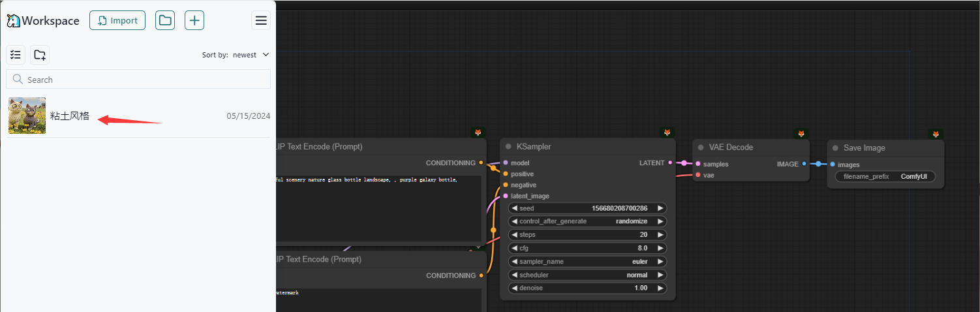
Task: Click the Import button
Action: (117, 20)
